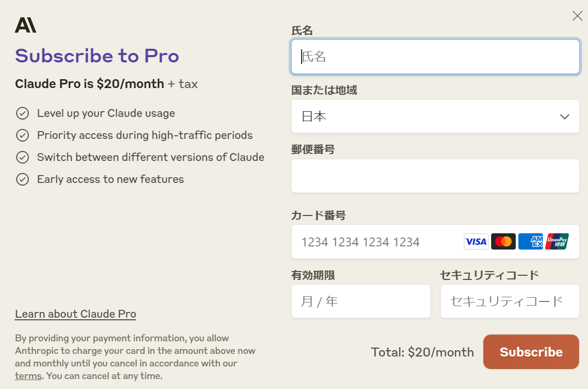Click the セキュリティコード input field
Viewport: 588px width, 389px height.
509,301
